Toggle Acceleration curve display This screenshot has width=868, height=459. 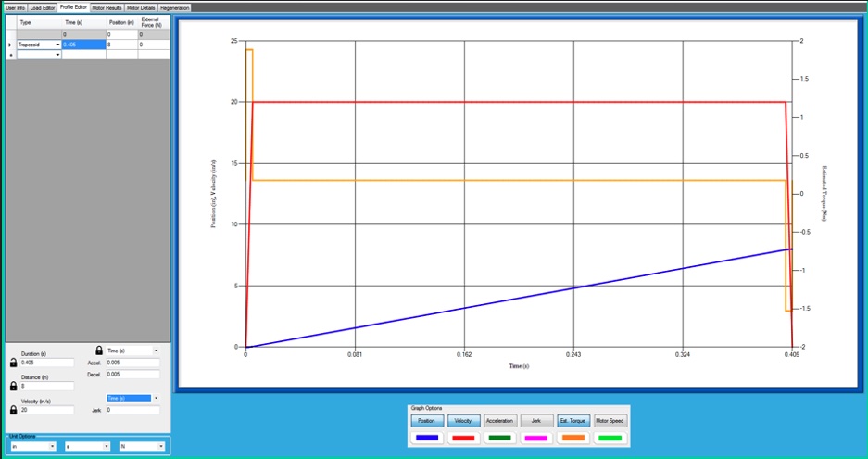[x=500, y=421]
